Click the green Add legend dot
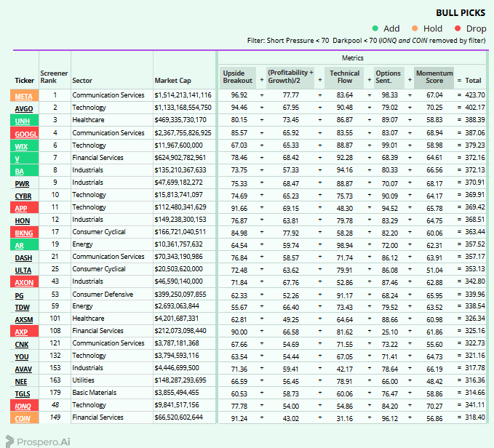494x448 pixels. (375, 28)
